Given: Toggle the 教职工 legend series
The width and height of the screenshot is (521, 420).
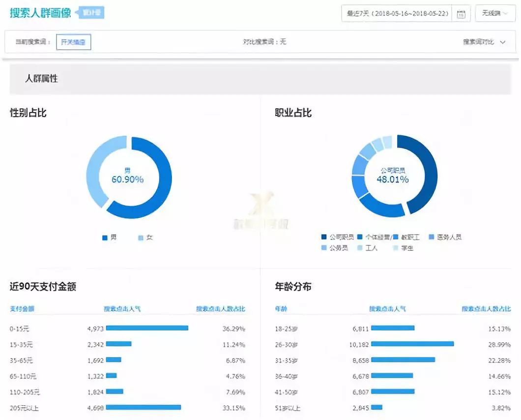Looking at the screenshot, I should pyautogui.click(x=409, y=237).
